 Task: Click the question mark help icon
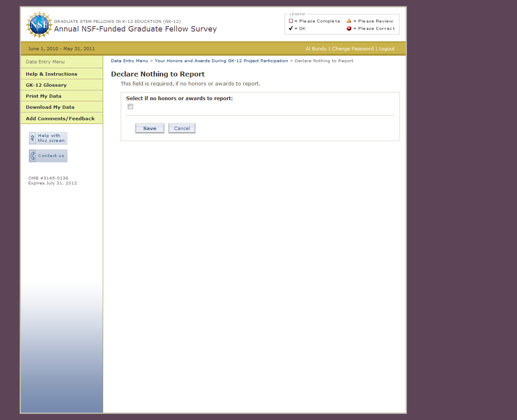(33, 138)
